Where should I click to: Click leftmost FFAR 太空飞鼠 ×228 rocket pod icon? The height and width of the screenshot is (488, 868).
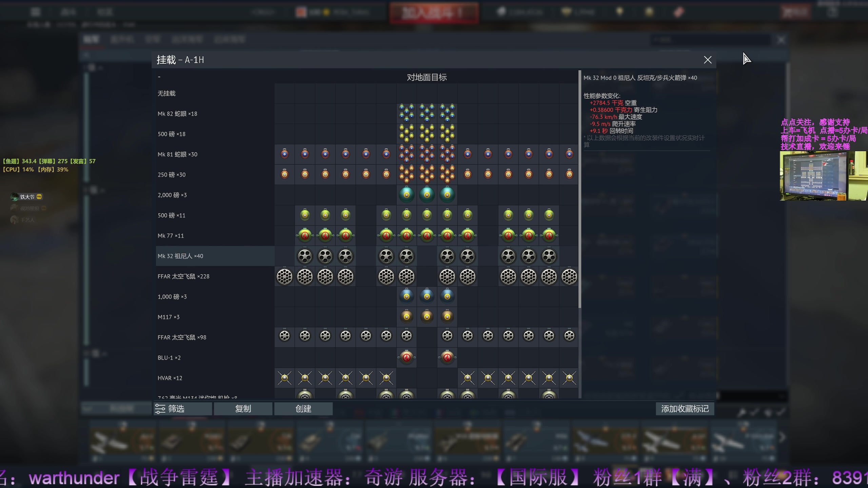(284, 277)
